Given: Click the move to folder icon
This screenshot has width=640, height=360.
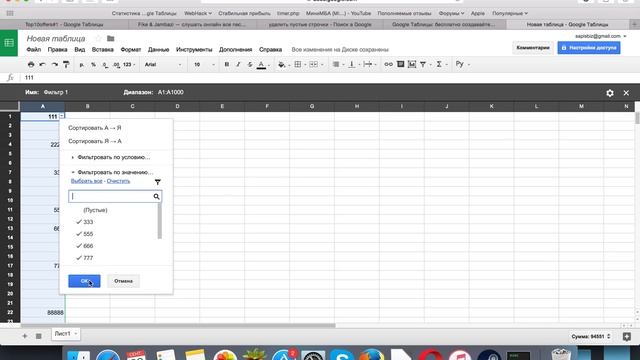Looking at the screenshot, I should (111, 38).
